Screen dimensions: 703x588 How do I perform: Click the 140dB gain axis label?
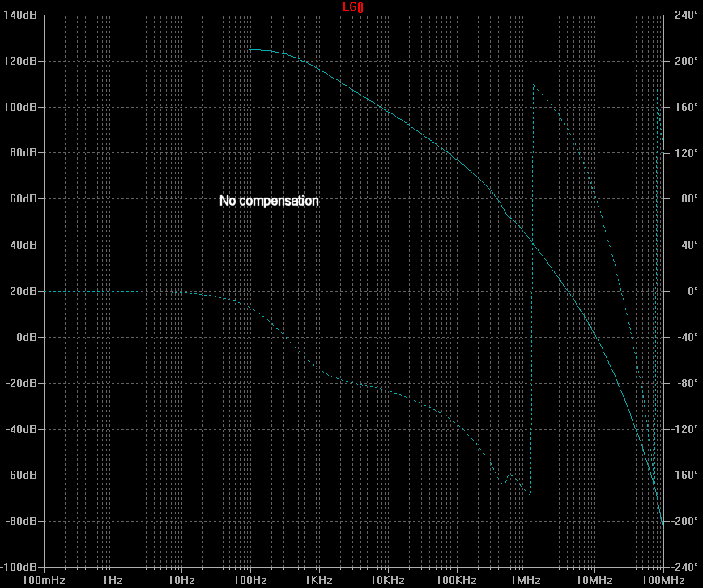pyautogui.click(x=20, y=15)
